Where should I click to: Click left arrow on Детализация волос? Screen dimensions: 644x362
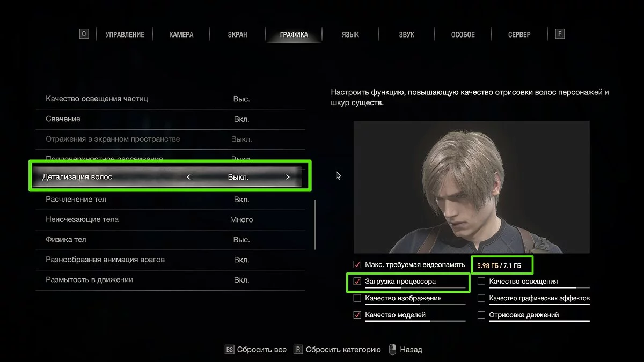[x=188, y=177]
